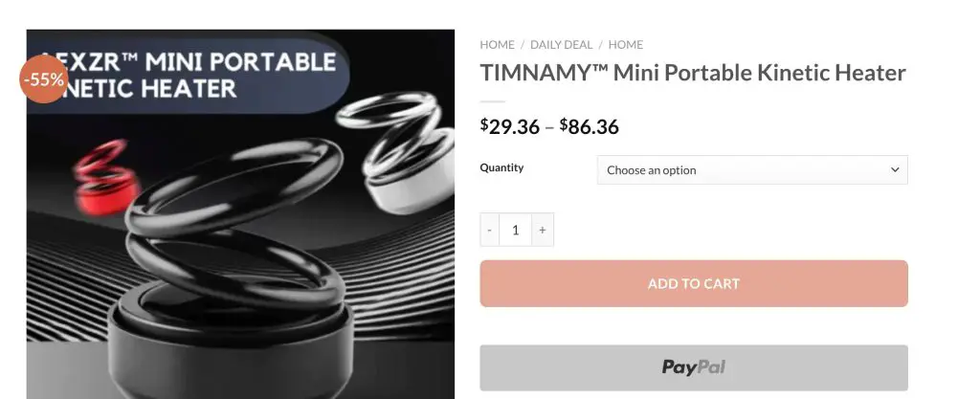The height and width of the screenshot is (399, 980).
Task: Click the orange -55% discount badge
Action: (x=44, y=79)
